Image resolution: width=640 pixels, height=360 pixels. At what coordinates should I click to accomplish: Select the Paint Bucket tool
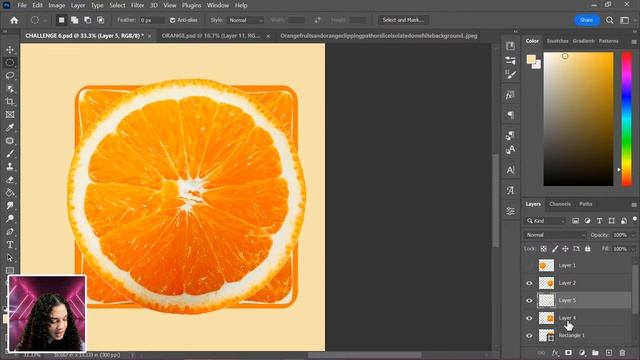[x=10, y=193]
